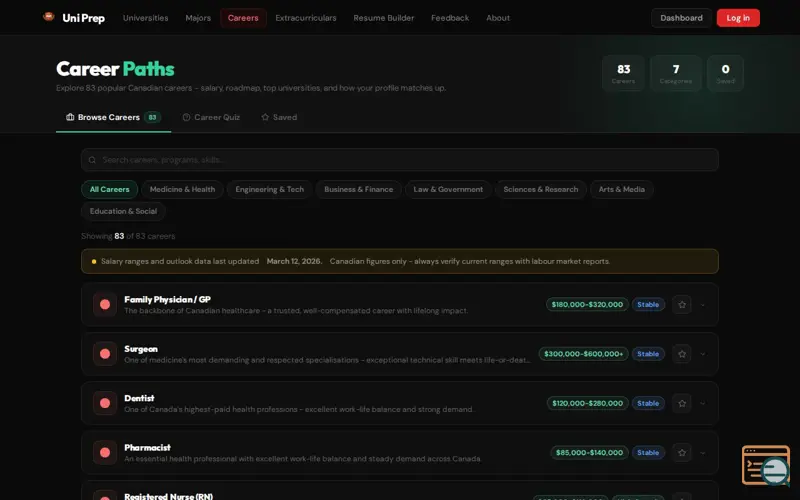Screen dimensions: 800x500
Task: Expand the Pharmacist row chevron
Action: (703, 453)
